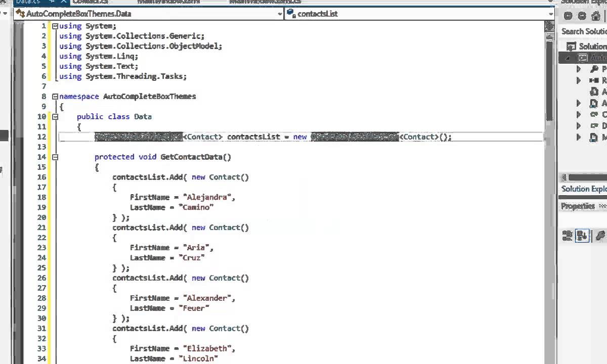Screen dimensions: 607x364
Task: Click the "using System.Text;" line
Action: click(99, 66)
